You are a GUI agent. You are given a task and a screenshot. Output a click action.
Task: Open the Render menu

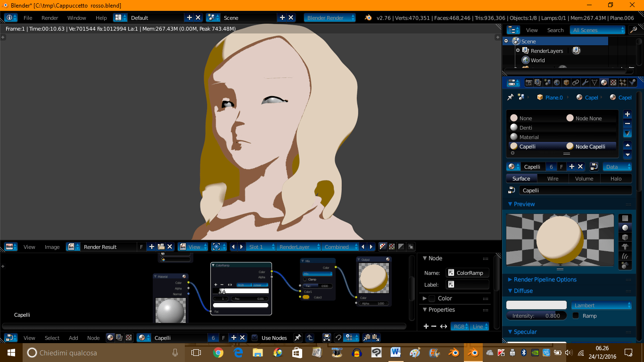(50, 17)
